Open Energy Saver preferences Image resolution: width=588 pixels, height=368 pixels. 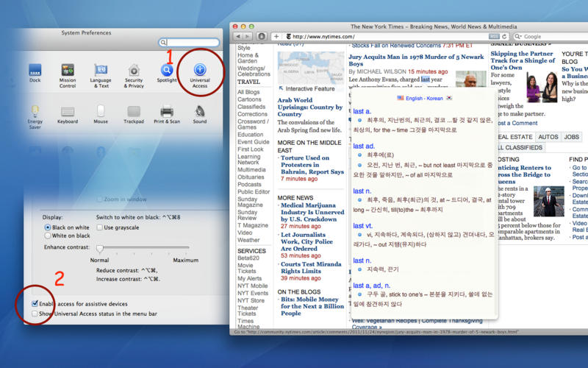coord(35,117)
